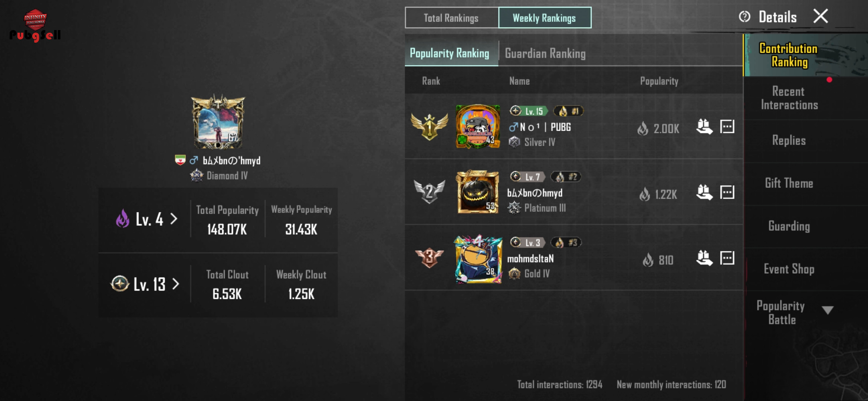Expand popularity Lv. 4 details chevron
The height and width of the screenshot is (401, 868).
[x=174, y=219]
